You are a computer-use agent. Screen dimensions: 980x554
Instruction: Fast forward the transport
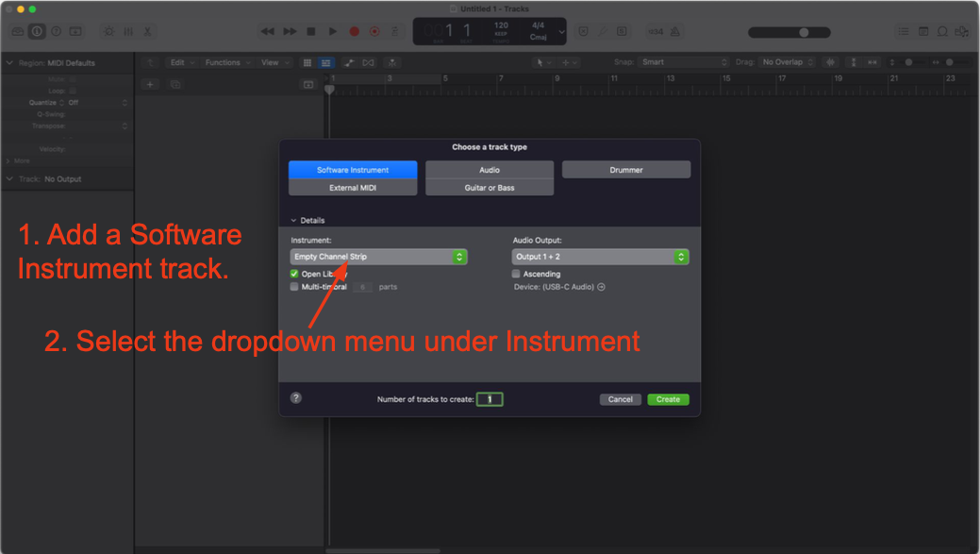(x=290, y=31)
